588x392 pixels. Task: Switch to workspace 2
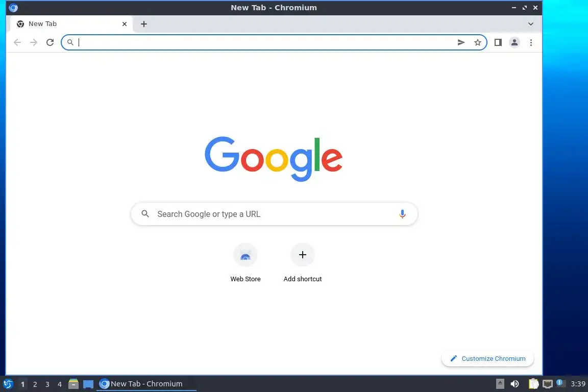[35, 384]
